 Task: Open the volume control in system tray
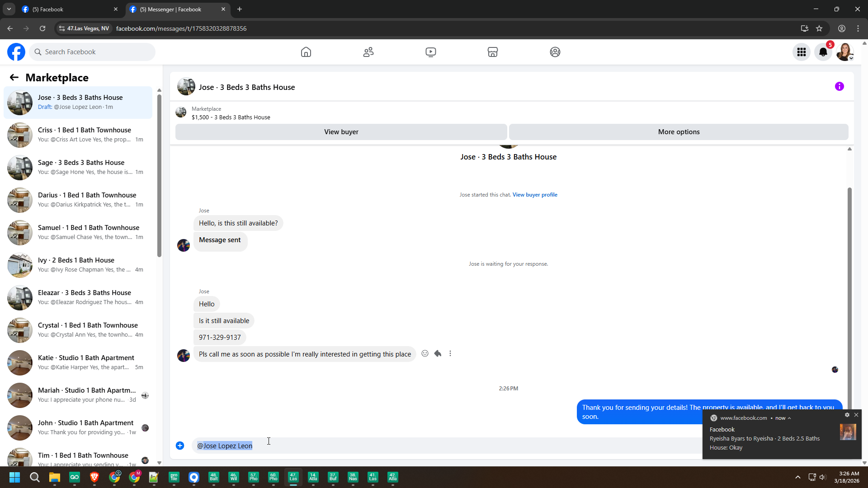point(822,477)
